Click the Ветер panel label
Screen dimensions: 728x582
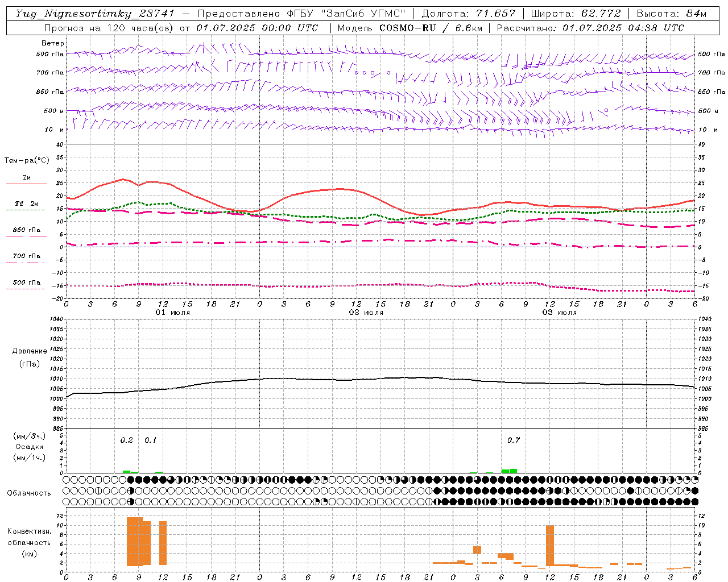tap(53, 43)
